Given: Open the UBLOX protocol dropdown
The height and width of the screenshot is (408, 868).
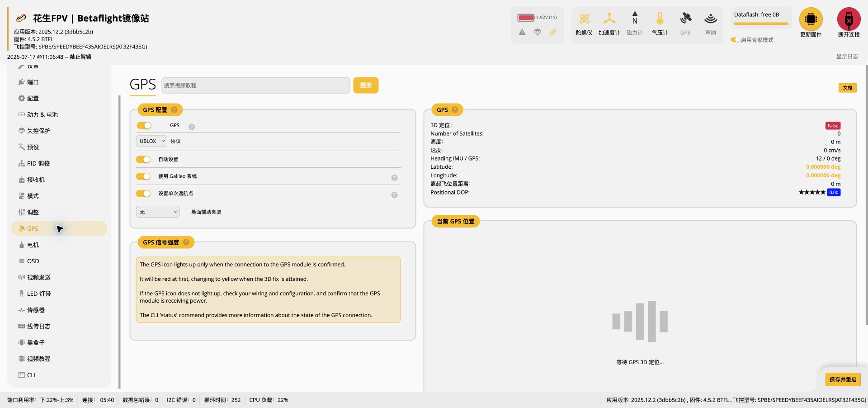Looking at the screenshot, I should pyautogui.click(x=151, y=141).
